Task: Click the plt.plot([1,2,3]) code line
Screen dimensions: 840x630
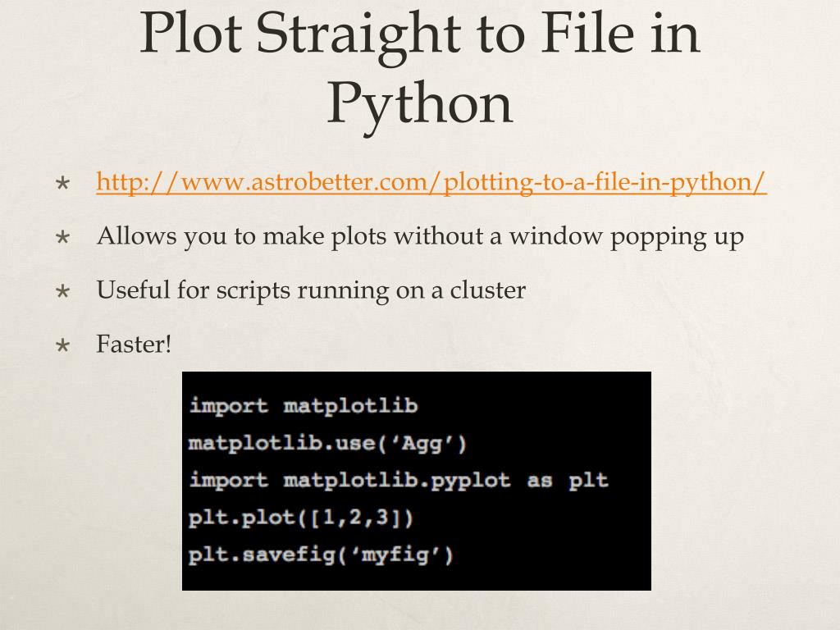Action: [x=300, y=518]
